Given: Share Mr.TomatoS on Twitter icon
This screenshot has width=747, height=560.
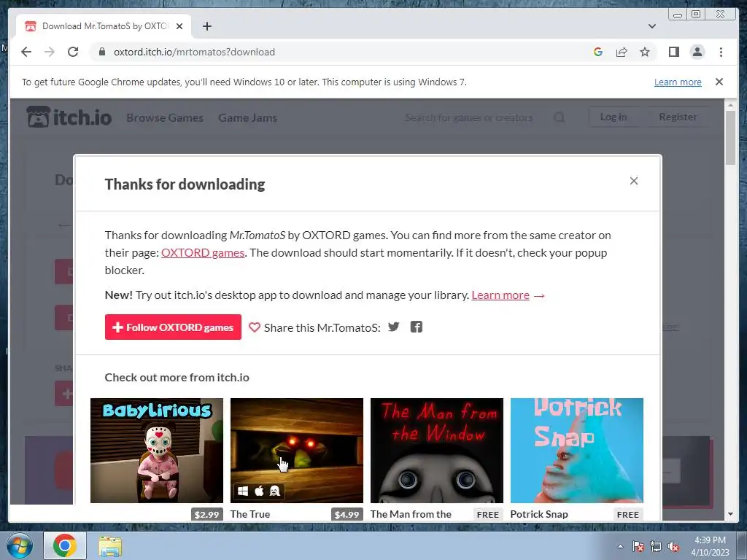Looking at the screenshot, I should (393, 327).
